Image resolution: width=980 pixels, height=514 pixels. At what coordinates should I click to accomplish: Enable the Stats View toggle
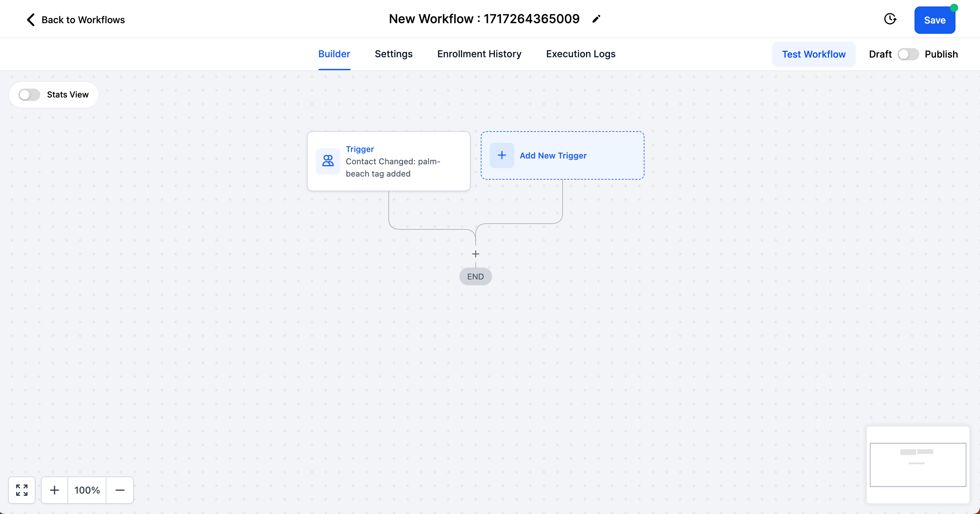point(29,95)
